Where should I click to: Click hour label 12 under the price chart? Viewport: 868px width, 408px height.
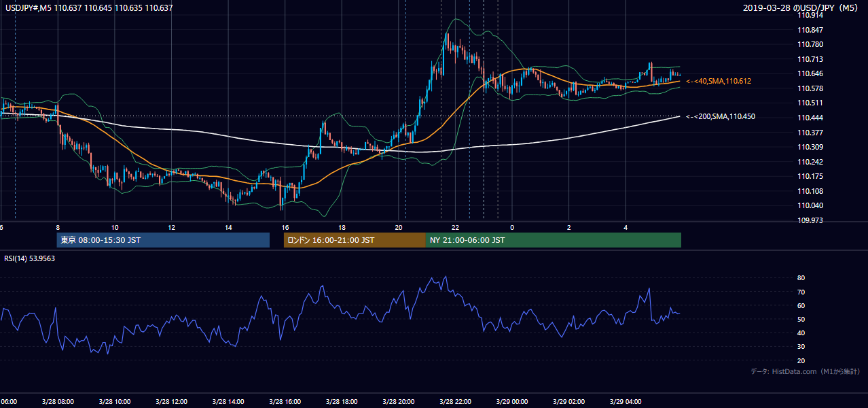(x=172, y=228)
